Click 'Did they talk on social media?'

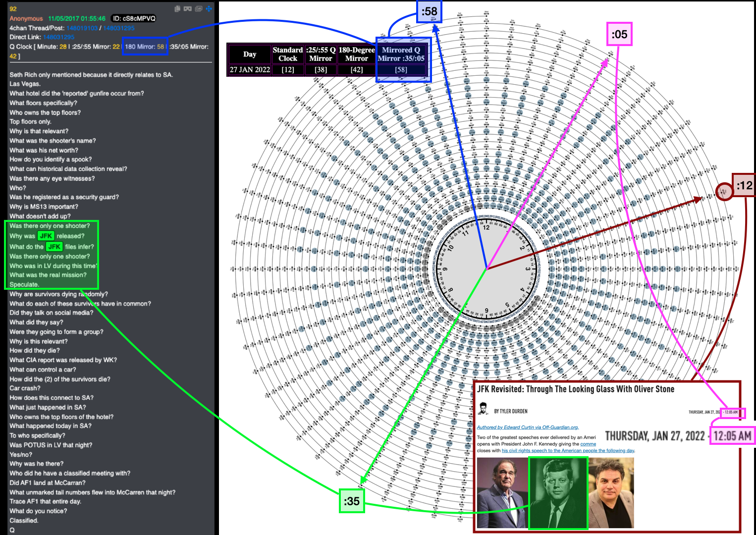coord(51,313)
